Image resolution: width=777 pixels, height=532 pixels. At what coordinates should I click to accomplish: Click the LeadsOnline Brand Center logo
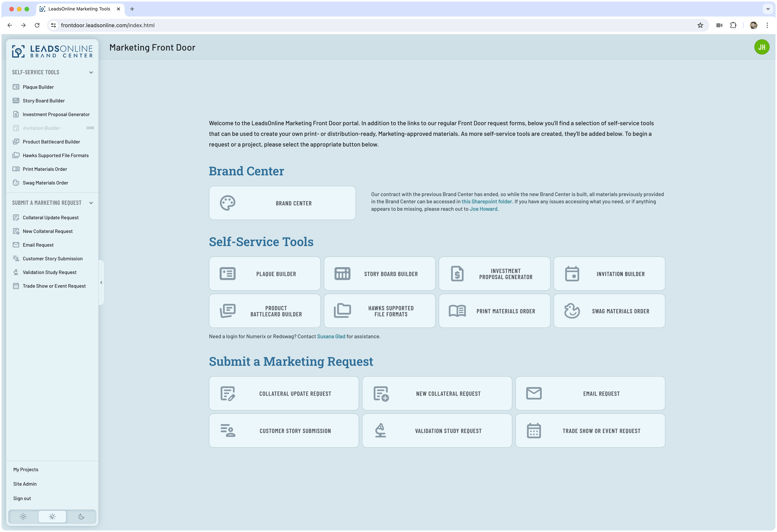[52, 51]
